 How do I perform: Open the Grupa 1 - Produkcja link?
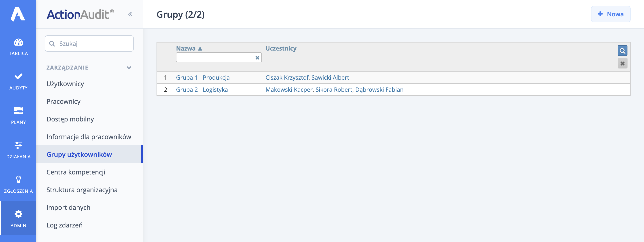click(x=203, y=78)
